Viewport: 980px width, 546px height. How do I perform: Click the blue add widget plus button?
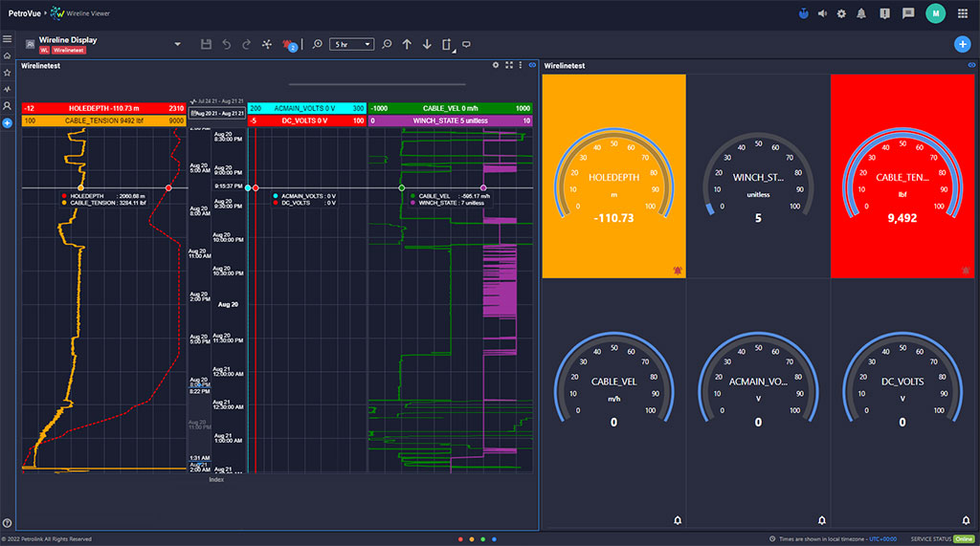coord(962,44)
